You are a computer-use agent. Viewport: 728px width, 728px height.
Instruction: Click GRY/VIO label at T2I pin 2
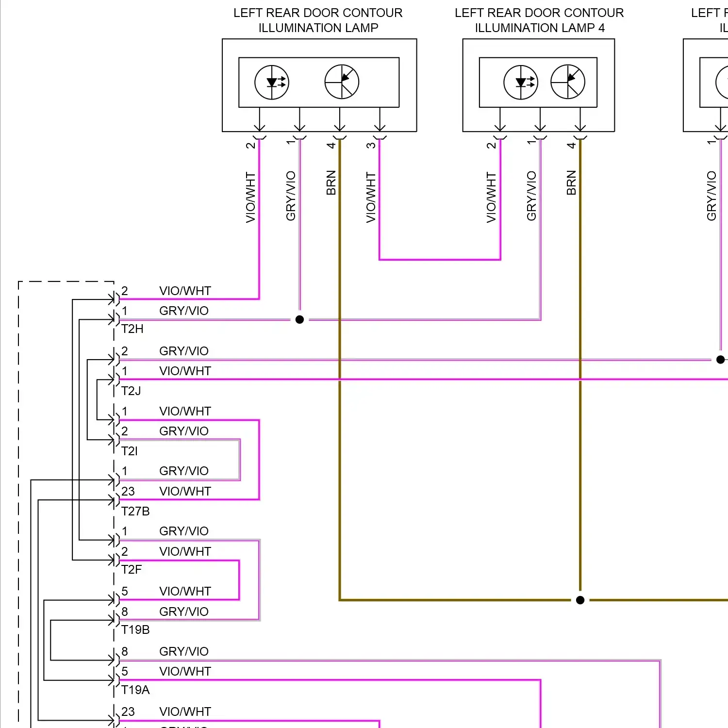(184, 431)
